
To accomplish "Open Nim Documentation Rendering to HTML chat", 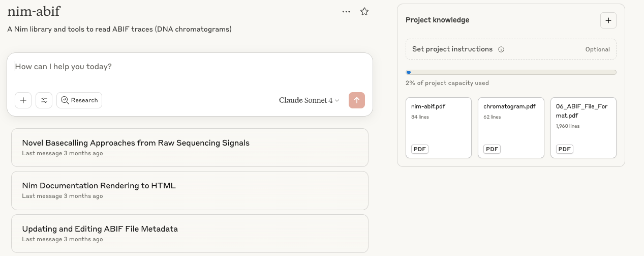I will tap(190, 190).
